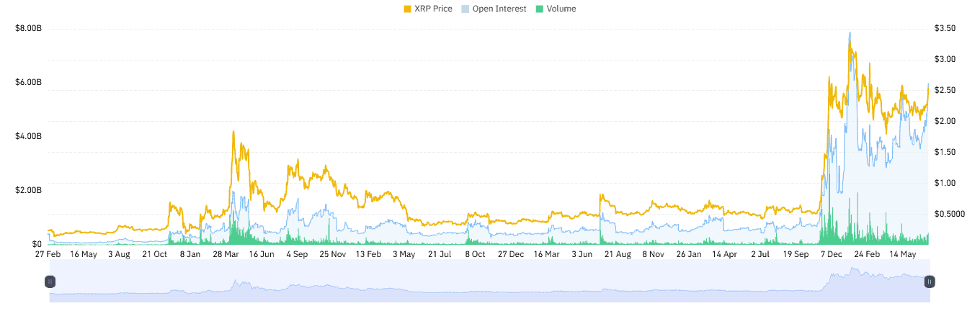980x324 pixels.
Task: Click the 28 Mar date label
Action: [226, 254]
